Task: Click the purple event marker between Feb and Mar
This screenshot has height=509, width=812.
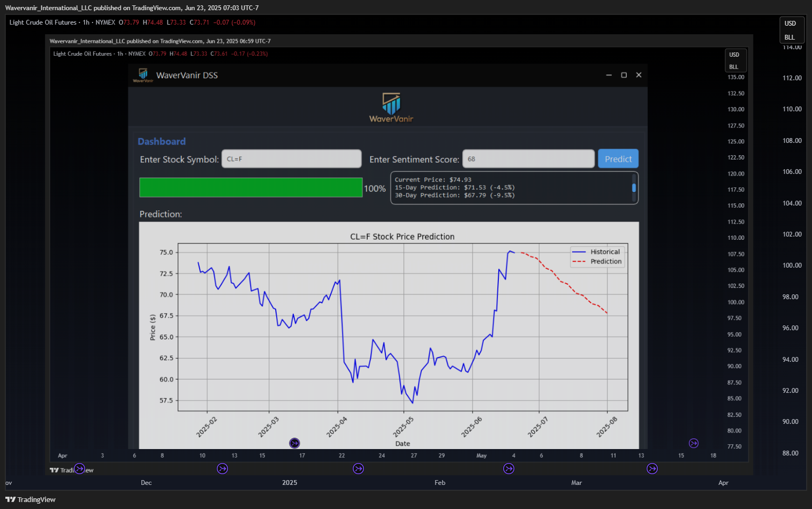Action: [x=509, y=469]
